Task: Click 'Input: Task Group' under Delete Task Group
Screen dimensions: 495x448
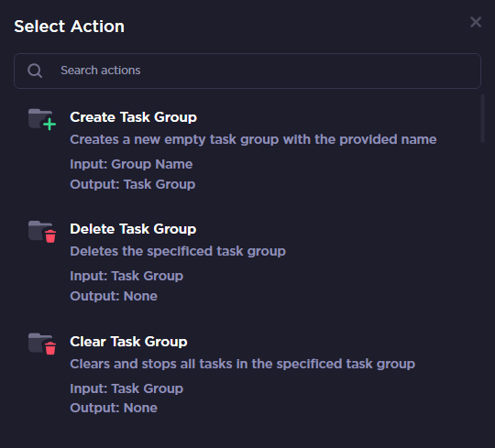Action: pyautogui.click(x=126, y=276)
